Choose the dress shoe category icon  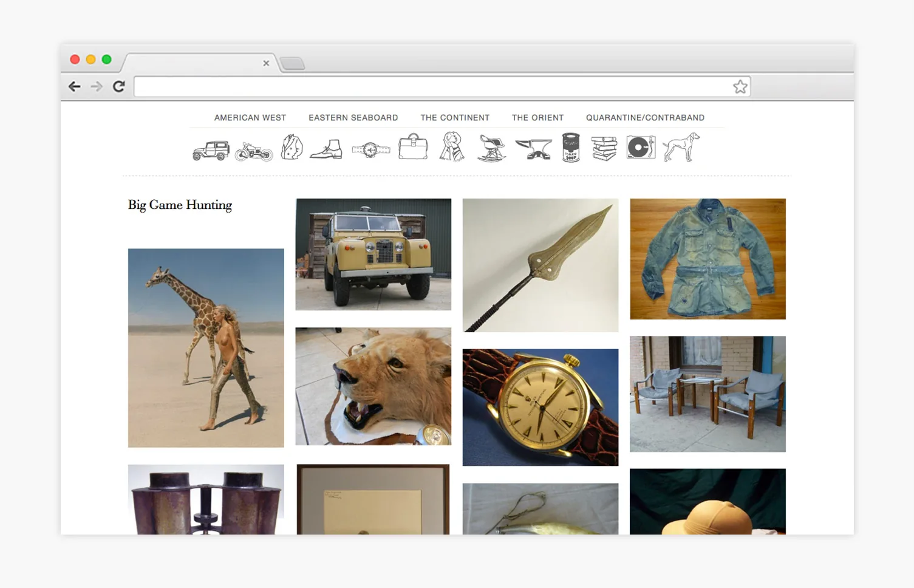[x=326, y=149]
